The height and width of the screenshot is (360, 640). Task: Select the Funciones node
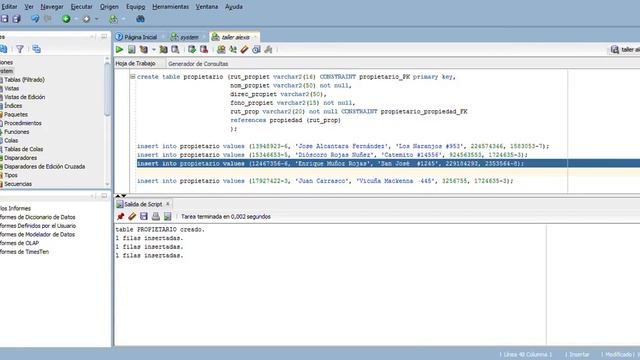point(16,132)
